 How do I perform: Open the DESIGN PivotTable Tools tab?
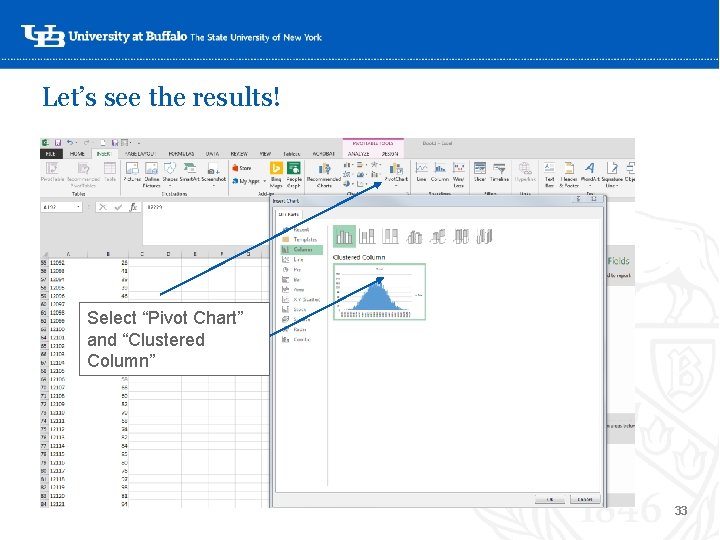pyautogui.click(x=390, y=154)
